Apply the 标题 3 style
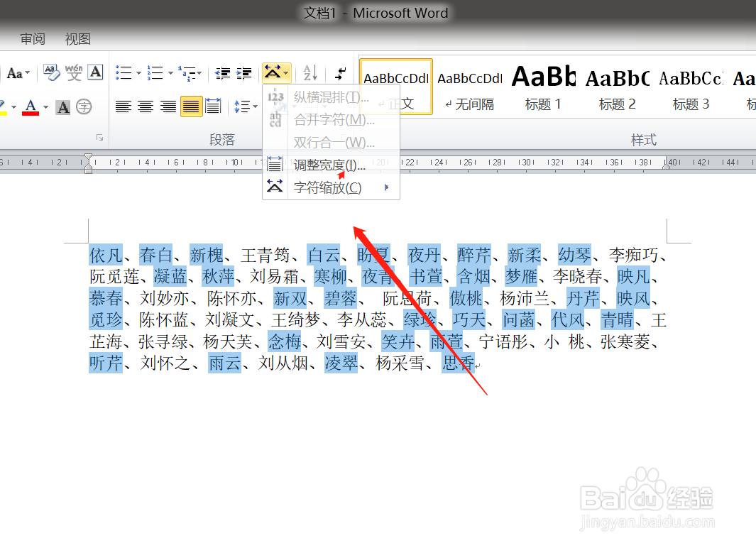Screen dimensions: 756x548 tap(691, 87)
